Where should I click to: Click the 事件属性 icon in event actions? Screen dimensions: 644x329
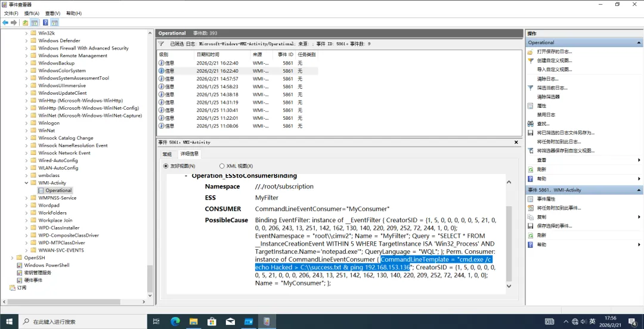click(531, 199)
